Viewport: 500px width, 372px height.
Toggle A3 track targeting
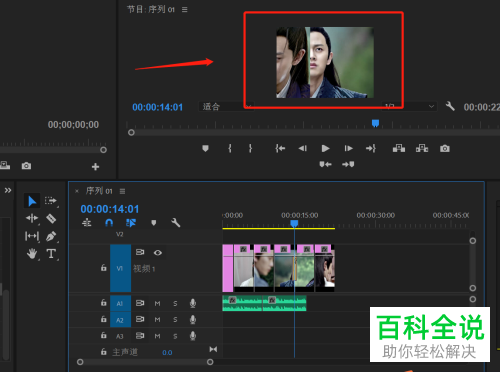(120, 336)
